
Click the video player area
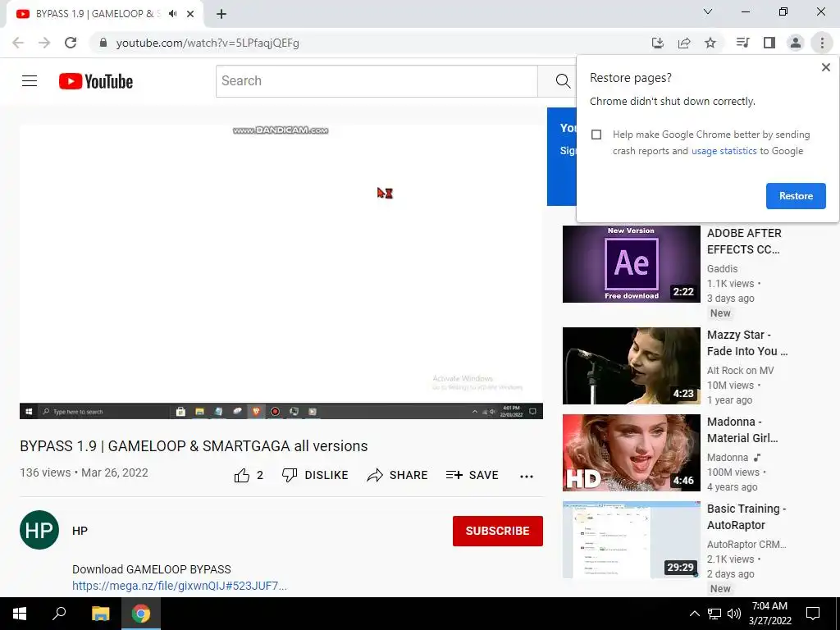tap(281, 272)
